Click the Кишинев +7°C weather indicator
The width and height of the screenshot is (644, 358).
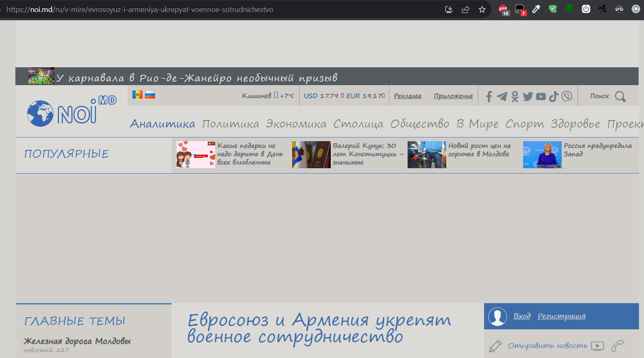coord(268,95)
